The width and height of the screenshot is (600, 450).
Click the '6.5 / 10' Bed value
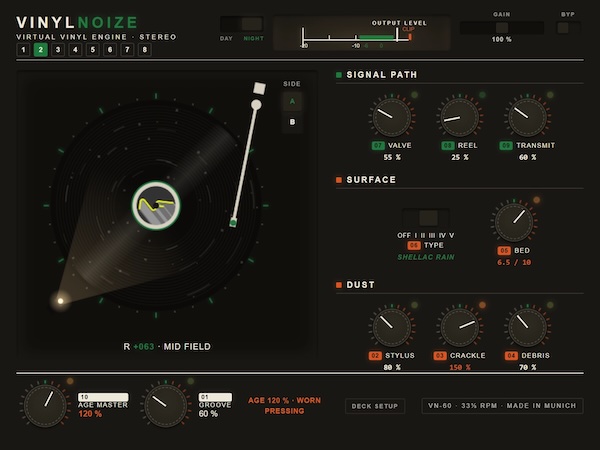tap(514, 262)
